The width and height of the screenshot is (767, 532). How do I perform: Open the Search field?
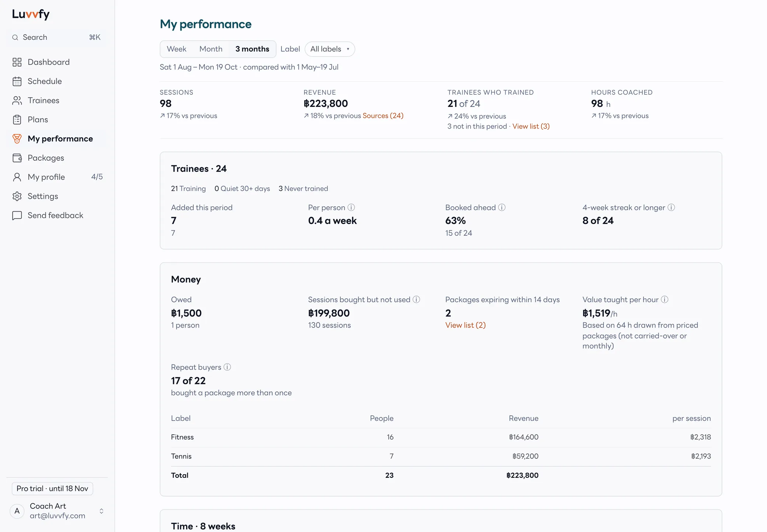click(57, 37)
